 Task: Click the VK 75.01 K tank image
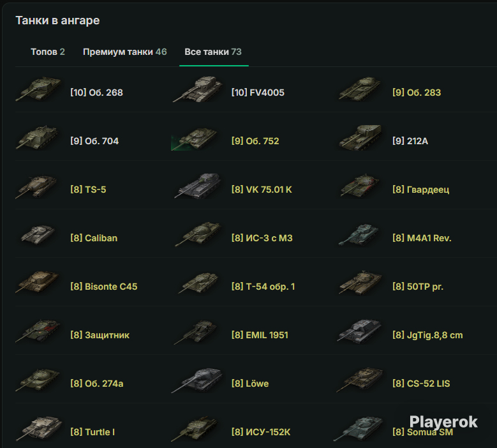[x=198, y=186]
